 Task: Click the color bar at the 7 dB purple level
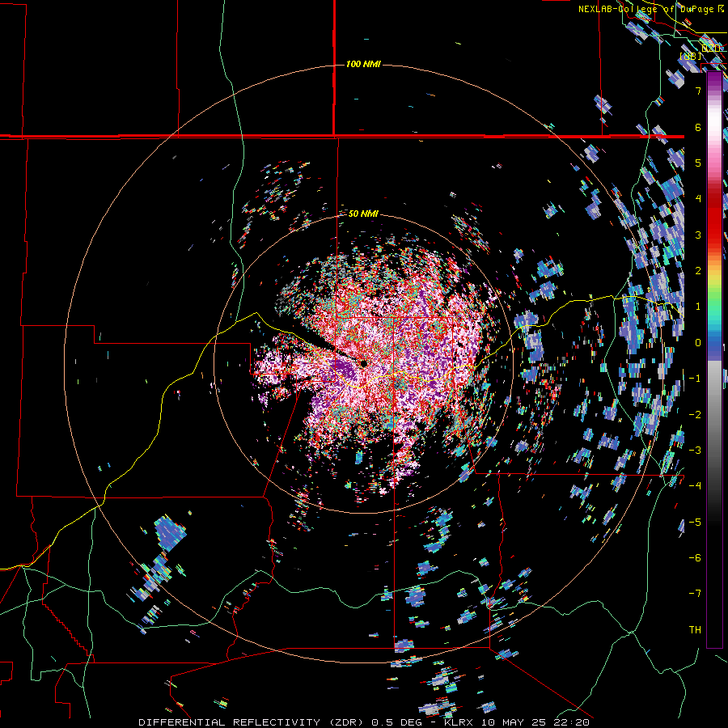(714, 91)
